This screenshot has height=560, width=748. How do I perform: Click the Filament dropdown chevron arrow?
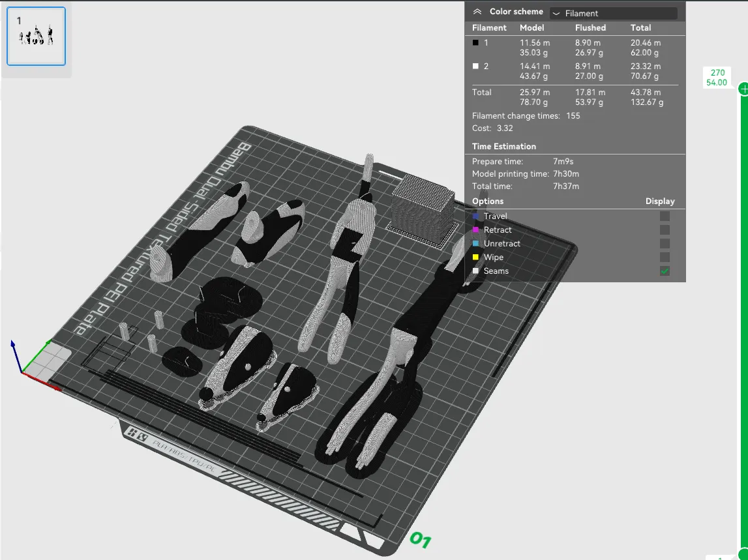[556, 13]
